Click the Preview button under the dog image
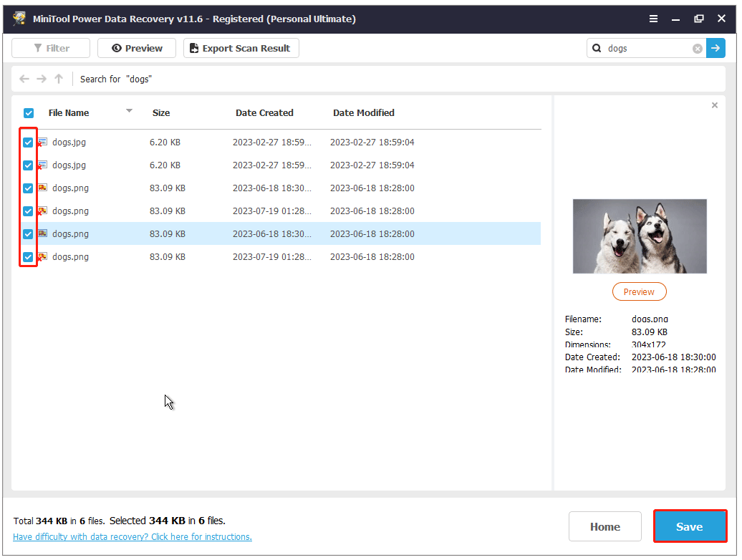 (639, 291)
